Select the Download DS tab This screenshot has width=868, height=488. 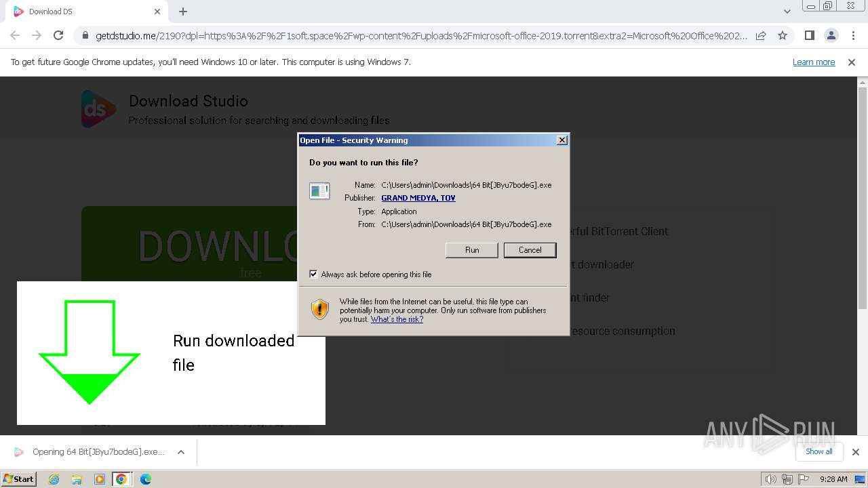coord(85,12)
